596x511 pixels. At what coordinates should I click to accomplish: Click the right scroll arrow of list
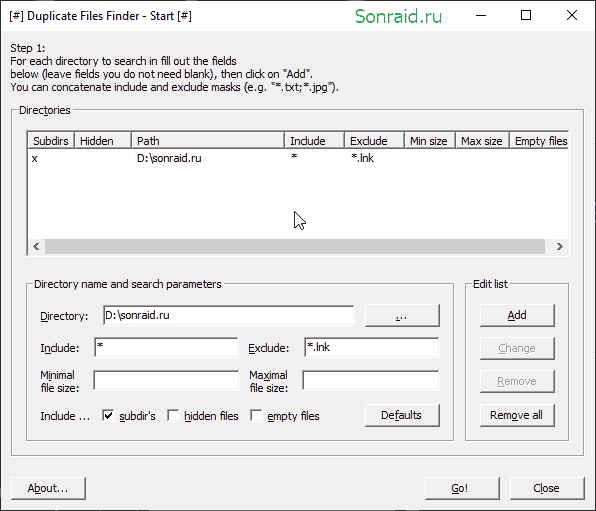560,246
